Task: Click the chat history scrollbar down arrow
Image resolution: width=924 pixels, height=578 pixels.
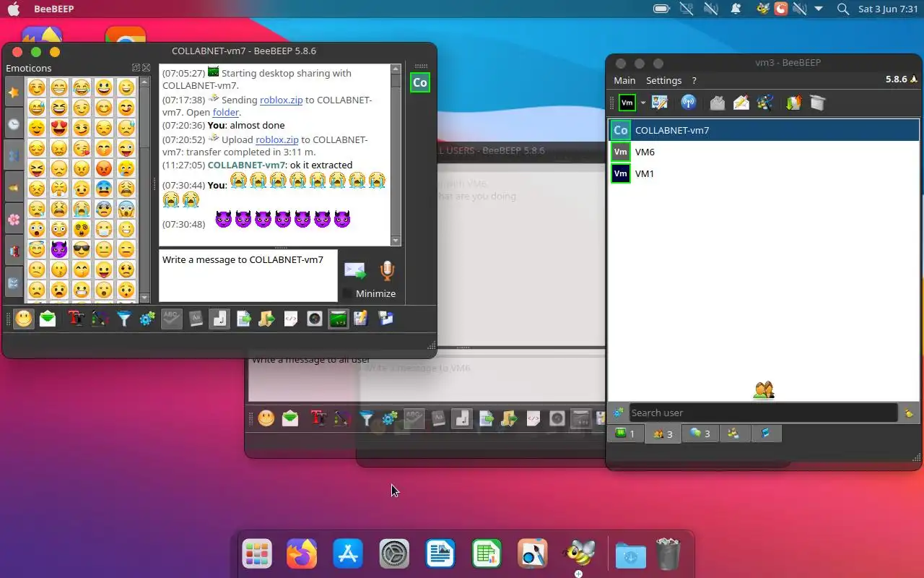Action: [x=396, y=241]
